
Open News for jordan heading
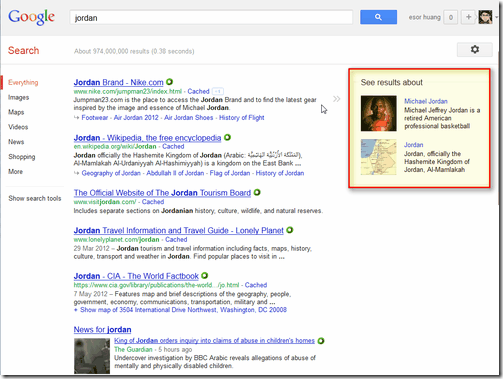click(102, 330)
